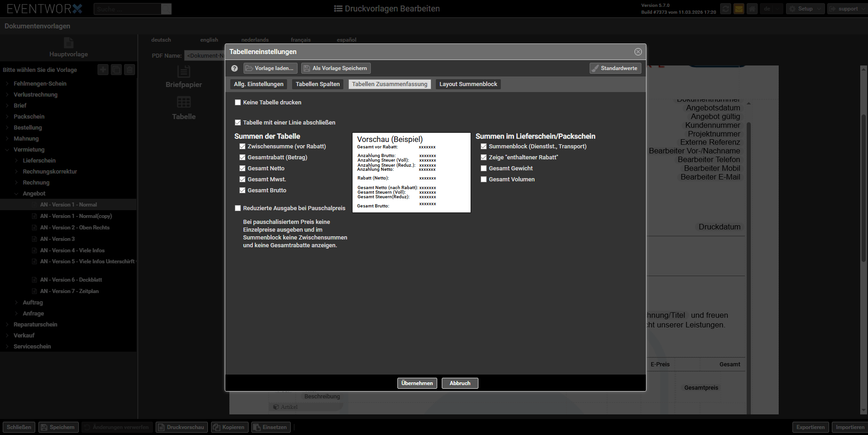
Task: Collapse the Vermietung tree node
Action: click(7, 150)
